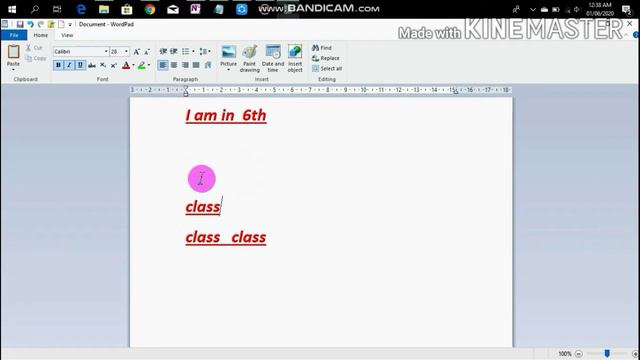640x360 pixels.
Task: Open File Explorer from taskbar
Action: point(104,9)
